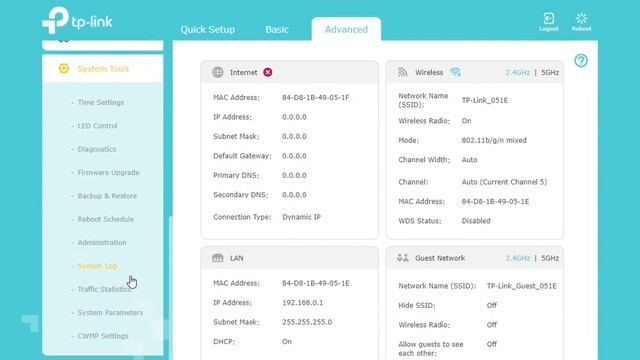Click the Wireless card header title
Image resolution: width=640 pixels, height=360 pixels.
[x=429, y=72]
